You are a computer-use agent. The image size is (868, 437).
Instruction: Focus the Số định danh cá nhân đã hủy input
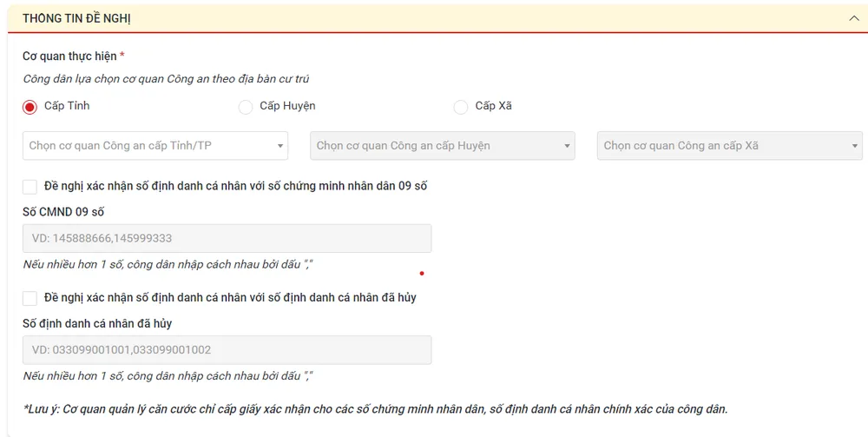[227, 350]
